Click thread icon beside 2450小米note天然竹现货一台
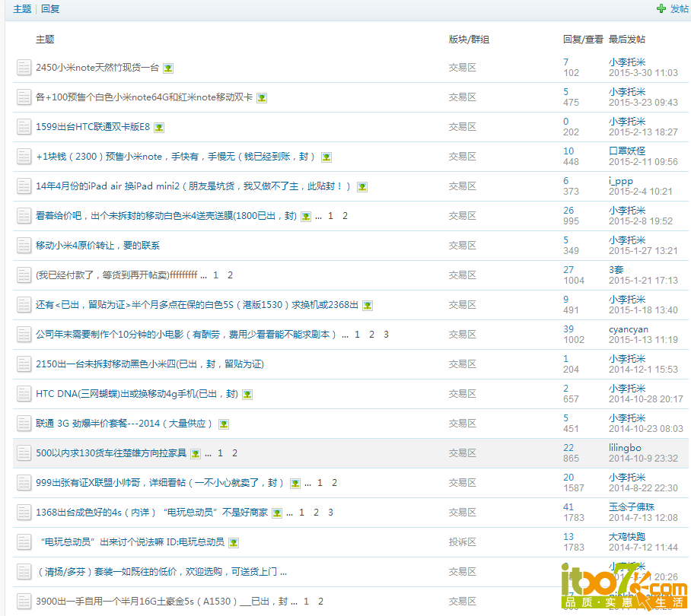Image resolution: width=691 pixels, height=616 pixels. (24, 68)
